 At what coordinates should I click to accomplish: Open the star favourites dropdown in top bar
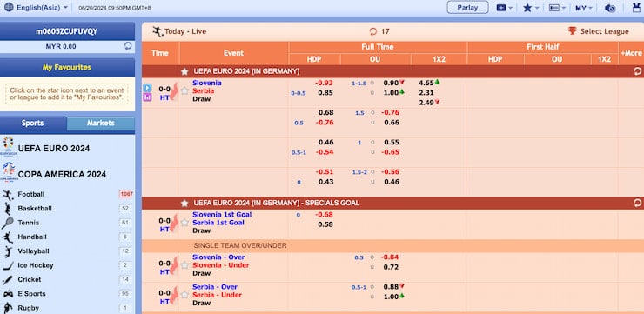(x=531, y=8)
